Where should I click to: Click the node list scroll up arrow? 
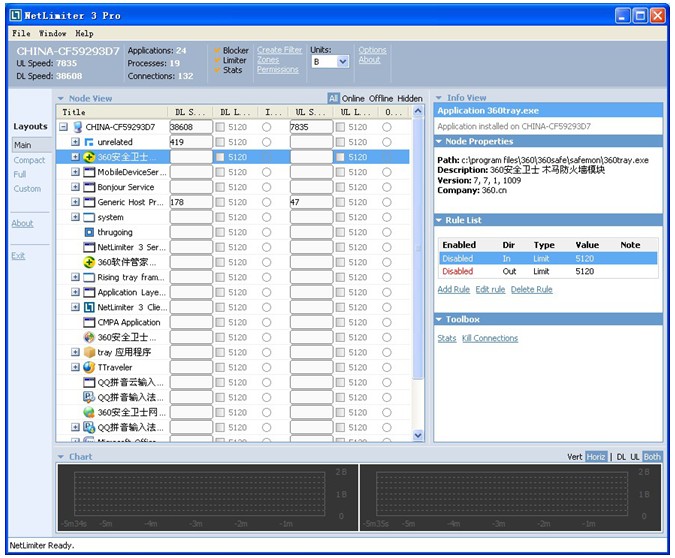pyautogui.click(x=418, y=111)
